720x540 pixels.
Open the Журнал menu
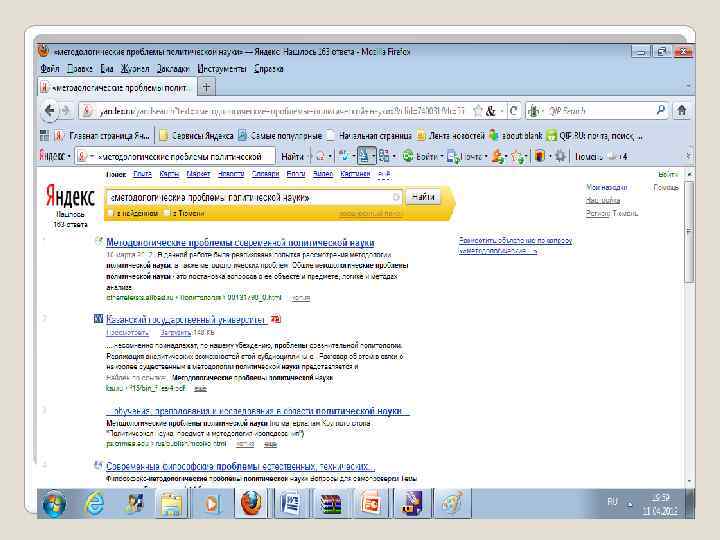[135, 68]
